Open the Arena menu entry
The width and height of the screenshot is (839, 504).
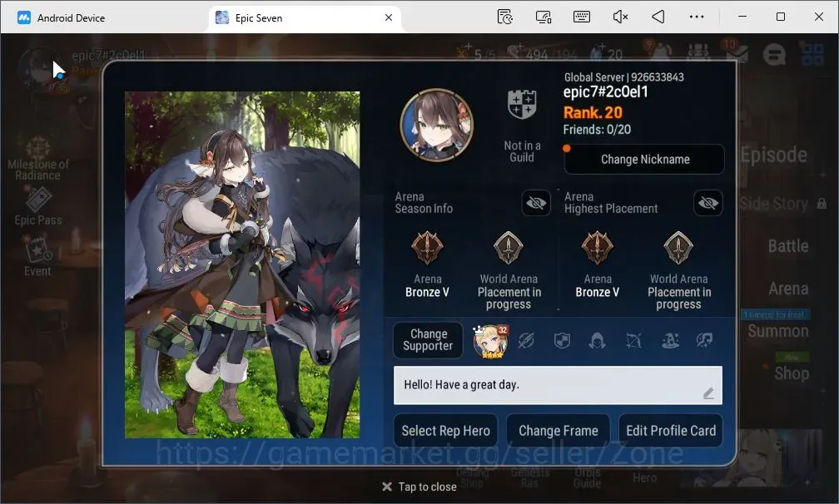(x=788, y=289)
